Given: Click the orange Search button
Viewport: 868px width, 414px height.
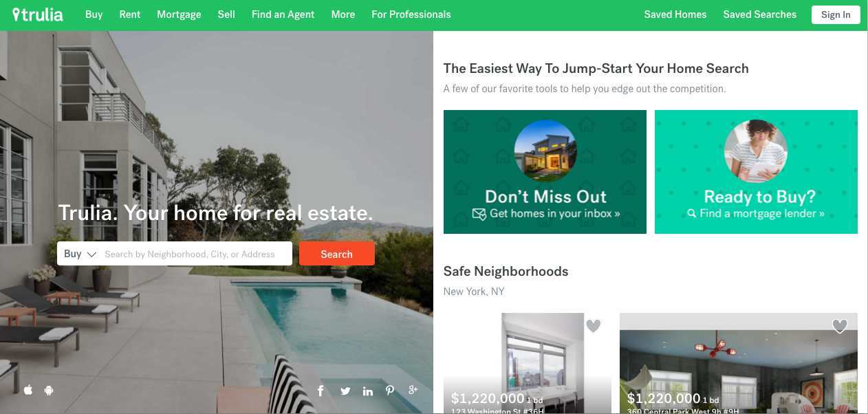Looking at the screenshot, I should coord(337,254).
